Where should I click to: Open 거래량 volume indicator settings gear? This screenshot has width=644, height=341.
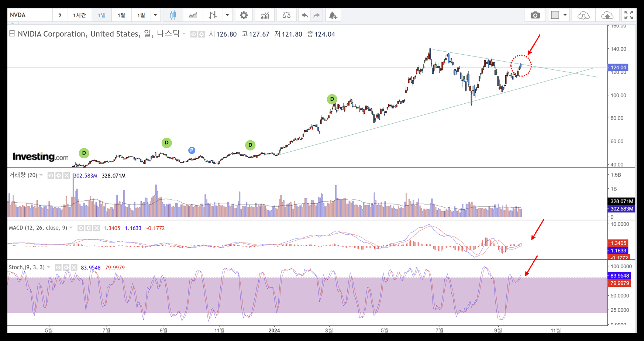tap(59, 176)
